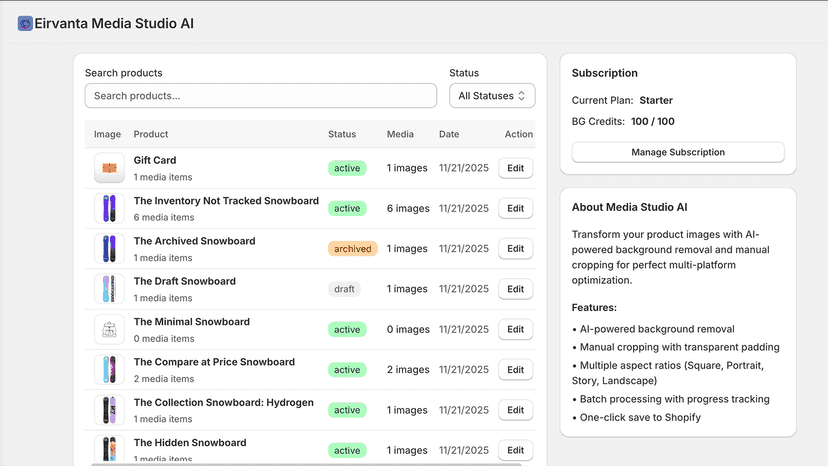
Task: Click the Minimal Snowboard active badge
Action: (x=347, y=329)
